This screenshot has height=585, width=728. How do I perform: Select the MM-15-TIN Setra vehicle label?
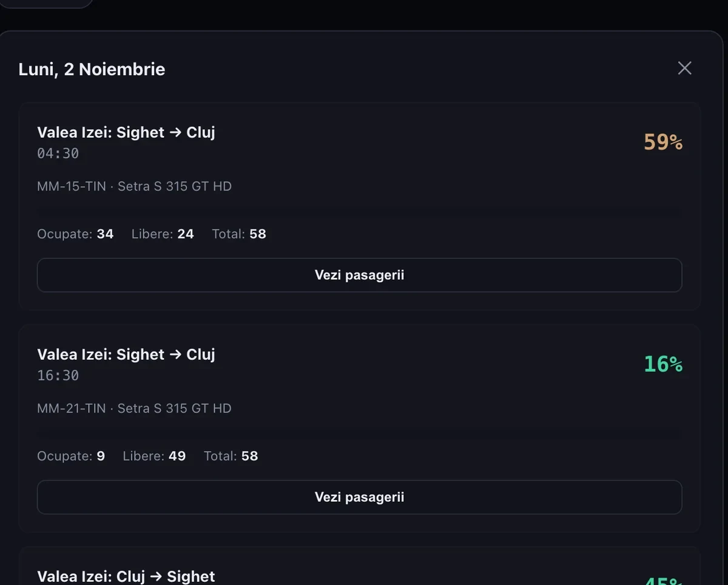(135, 186)
